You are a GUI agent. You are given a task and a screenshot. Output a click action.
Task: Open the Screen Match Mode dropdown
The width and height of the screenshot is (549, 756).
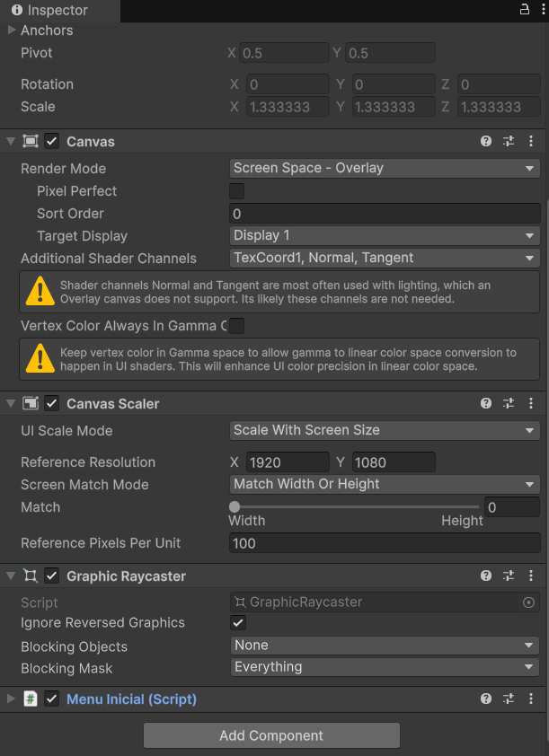[x=385, y=484]
